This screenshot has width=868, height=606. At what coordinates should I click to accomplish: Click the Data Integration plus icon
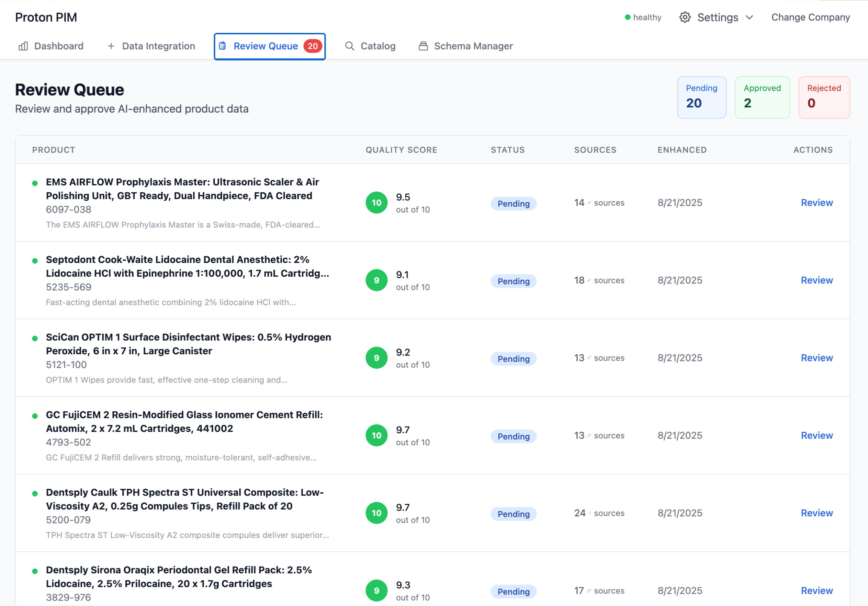(111, 46)
